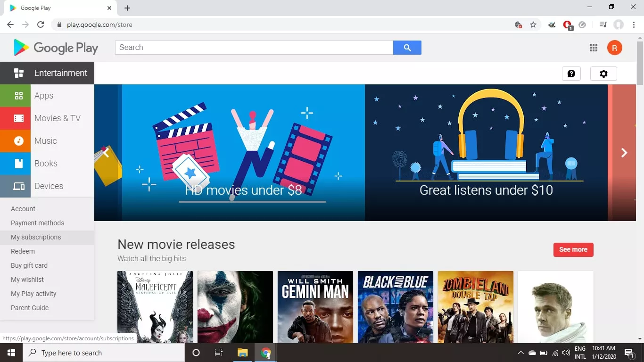The image size is (644, 362).
Task: Open the account avatar R
Action: tap(614, 48)
